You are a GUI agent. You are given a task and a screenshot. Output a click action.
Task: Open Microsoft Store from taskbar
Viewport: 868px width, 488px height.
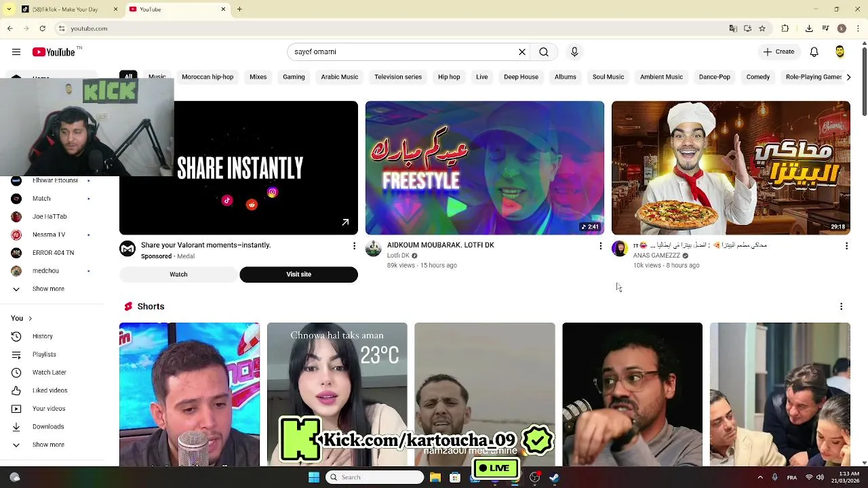455,477
